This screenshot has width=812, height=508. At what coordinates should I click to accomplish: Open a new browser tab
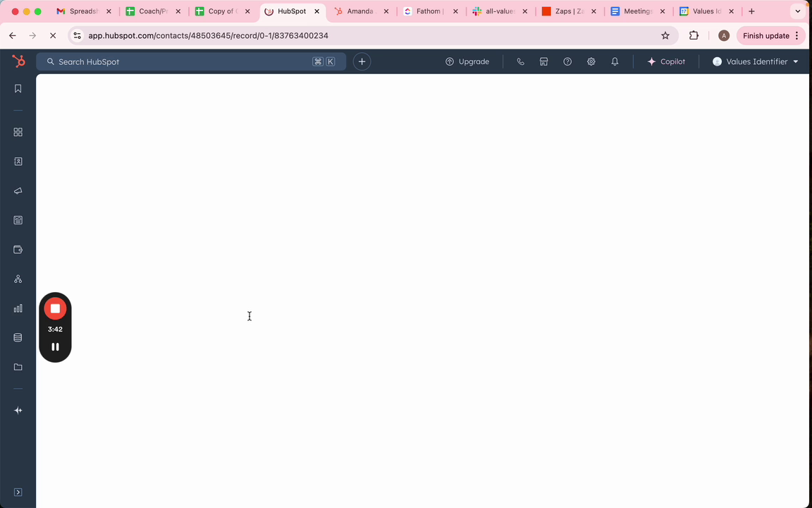click(x=751, y=11)
